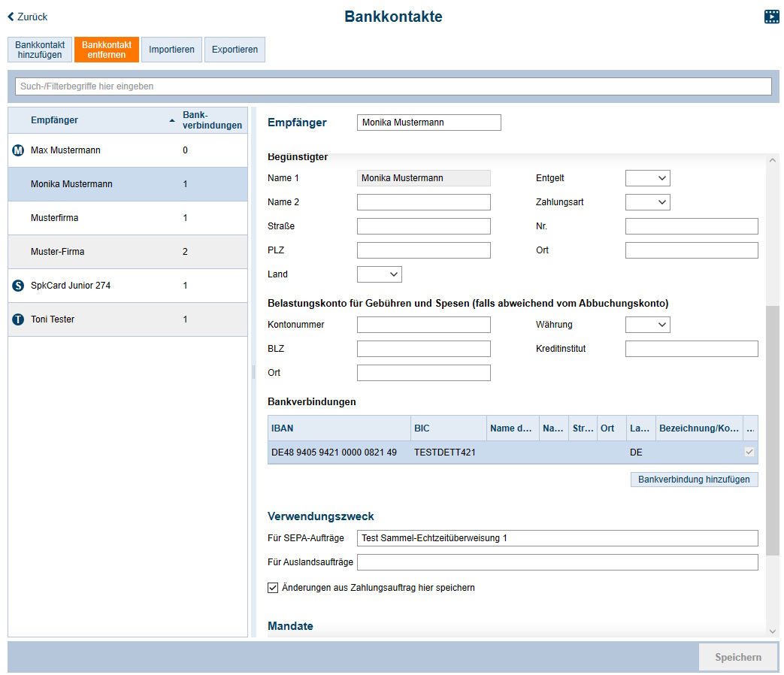The width and height of the screenshot is (784, 675).
Task: Click the scrollbar down arrow
Action: coord(773,631)
